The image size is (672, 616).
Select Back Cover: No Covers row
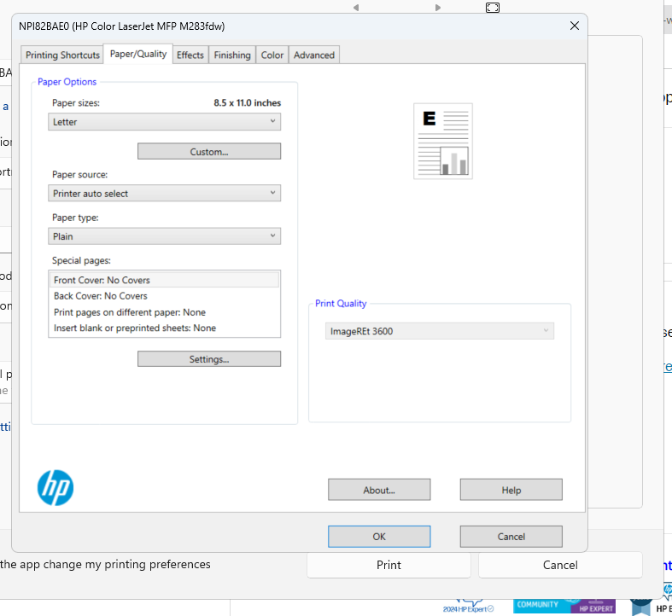(165, 296)
